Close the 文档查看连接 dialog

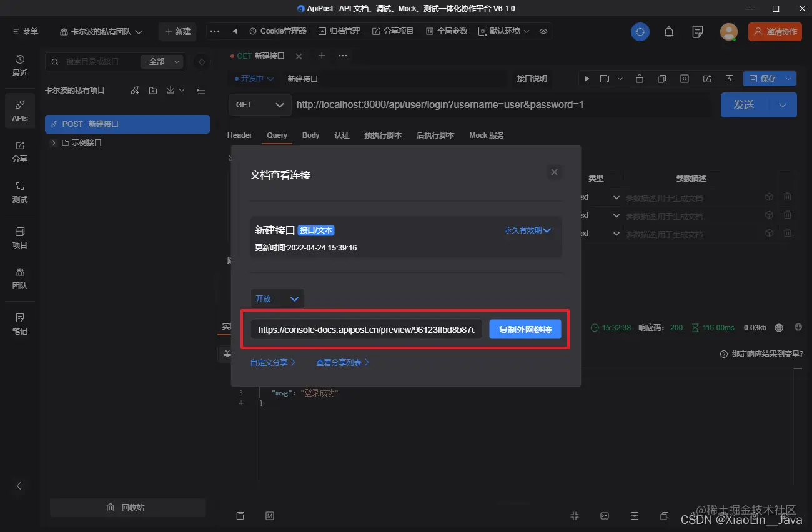[x=554, y=172]
